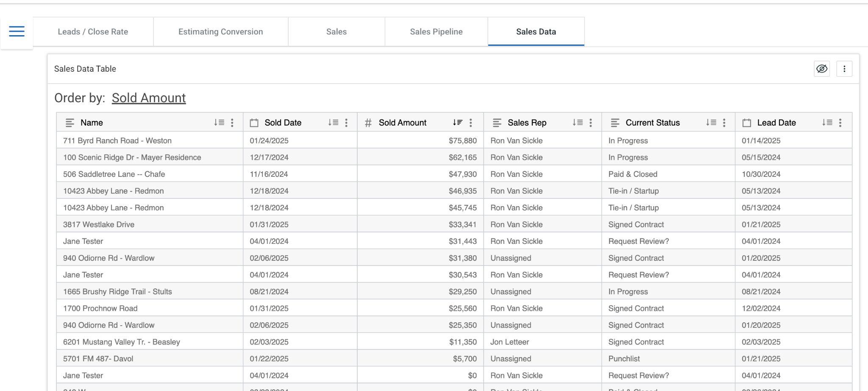This screenshot has width=868, height=391.
Task: Toggle visibility of Sales Data Table
Action: point(821,69)
